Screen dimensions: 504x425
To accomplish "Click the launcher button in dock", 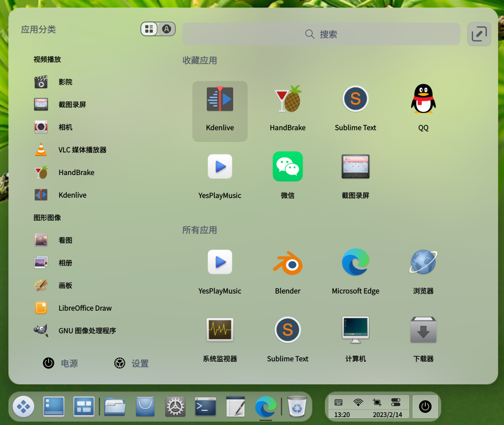I will click(x=23, y=407).
